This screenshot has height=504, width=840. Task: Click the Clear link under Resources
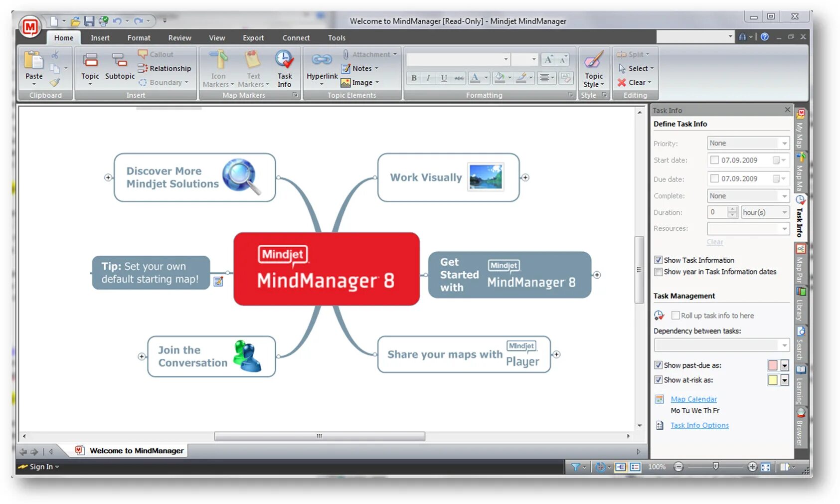(x=714, y=242)
